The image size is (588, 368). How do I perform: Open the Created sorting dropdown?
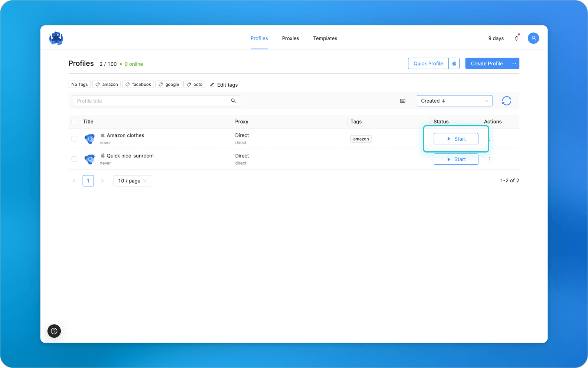coord(454,101)
